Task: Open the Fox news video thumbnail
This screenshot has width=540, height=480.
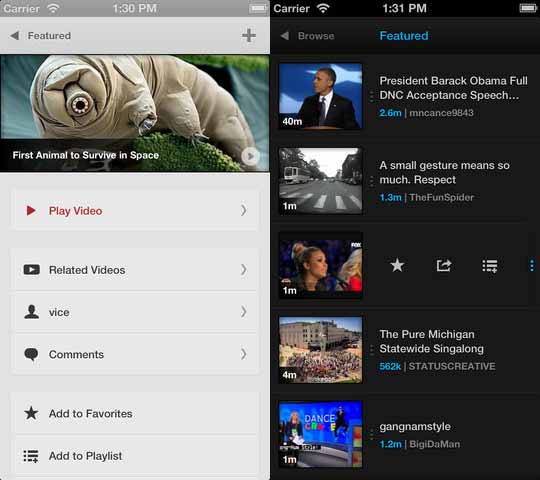Action: coord(321,265)
